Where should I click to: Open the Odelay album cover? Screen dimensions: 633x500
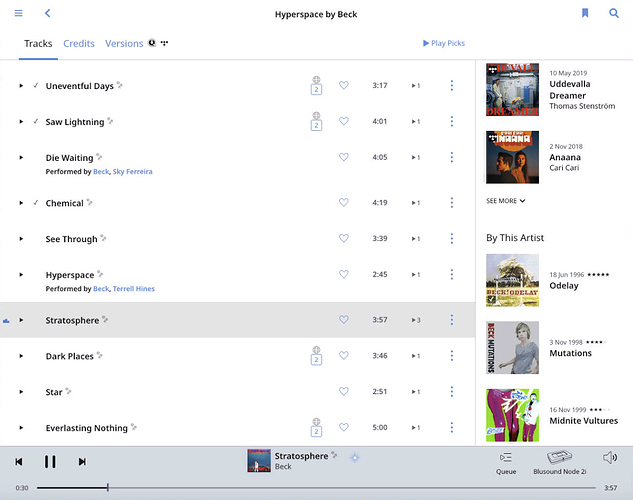coord(512,280)
